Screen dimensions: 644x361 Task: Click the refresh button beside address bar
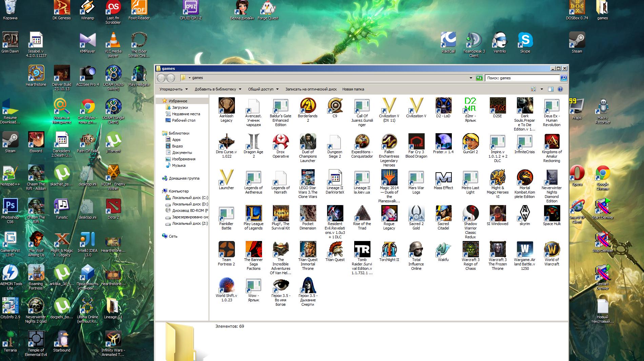(x=479, y=78)
